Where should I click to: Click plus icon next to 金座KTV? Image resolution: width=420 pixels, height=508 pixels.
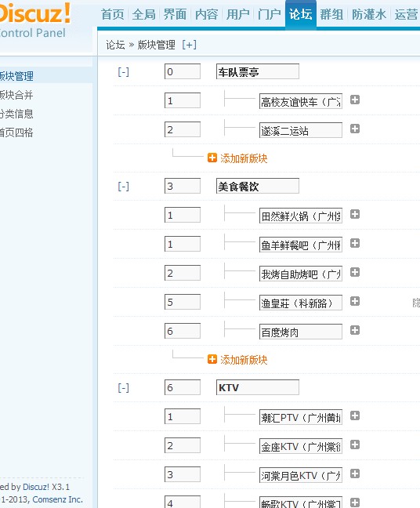tap(355, 444)
